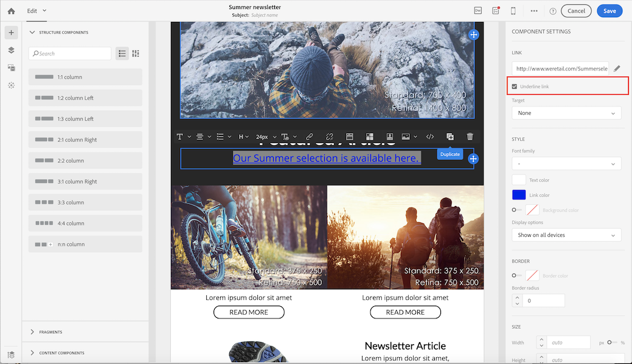Insert personalization field from toolbar
Screen dimensions: 632x364
coord(349,137)
